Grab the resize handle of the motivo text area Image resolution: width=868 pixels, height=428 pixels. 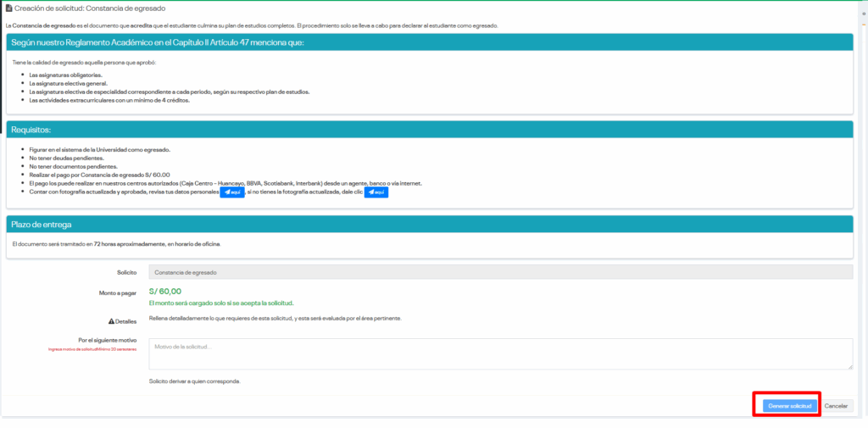[x=849, y=366]
